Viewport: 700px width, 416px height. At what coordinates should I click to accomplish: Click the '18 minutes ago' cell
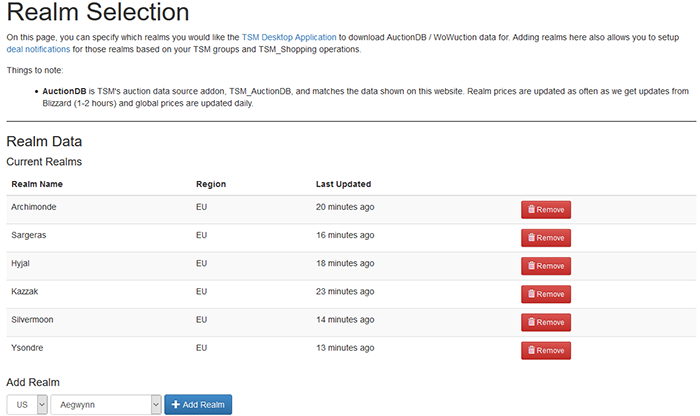click(345, 263)
